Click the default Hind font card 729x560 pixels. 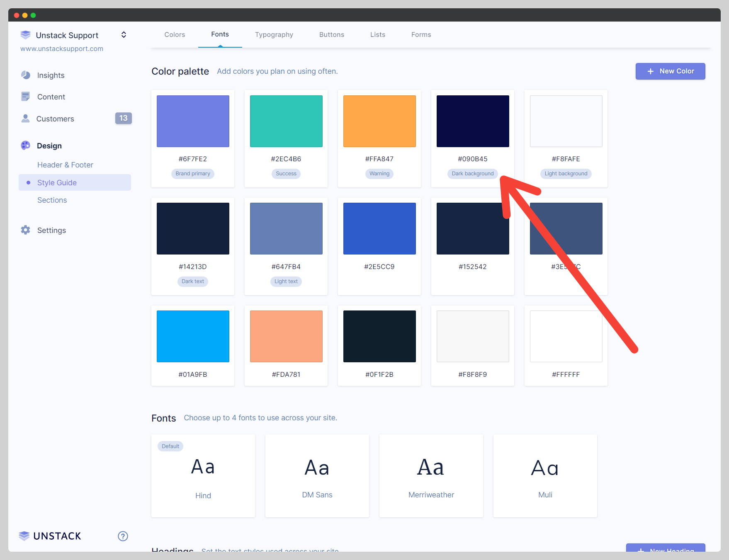click(203, 475)
